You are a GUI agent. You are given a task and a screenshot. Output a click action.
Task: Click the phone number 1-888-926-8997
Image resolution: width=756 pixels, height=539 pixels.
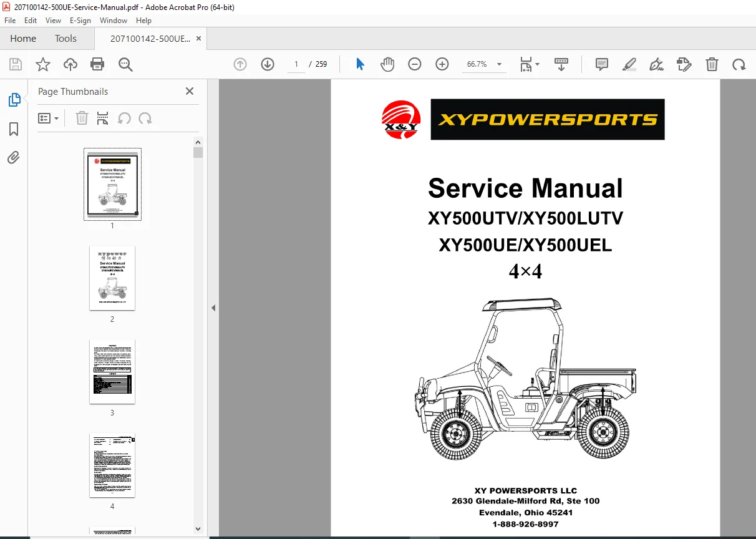tap(526, 524)
